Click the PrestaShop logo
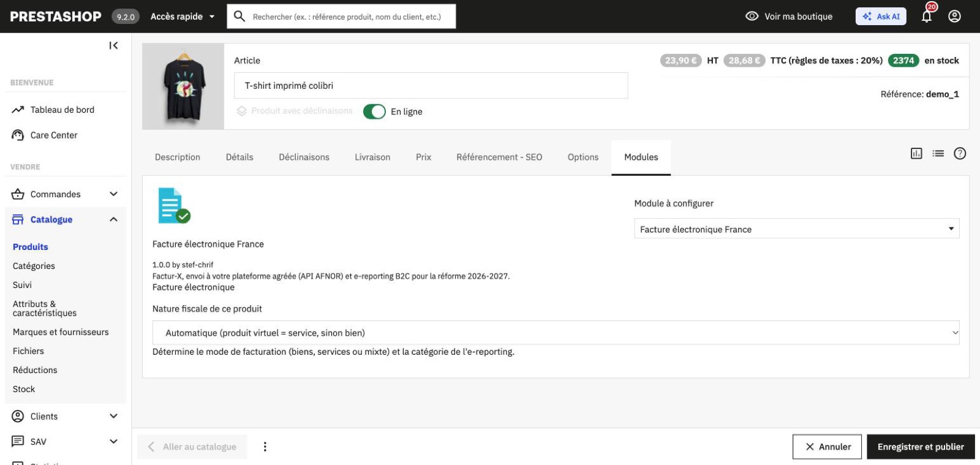This screenshot has width=980, height=465. coord(56,17)
